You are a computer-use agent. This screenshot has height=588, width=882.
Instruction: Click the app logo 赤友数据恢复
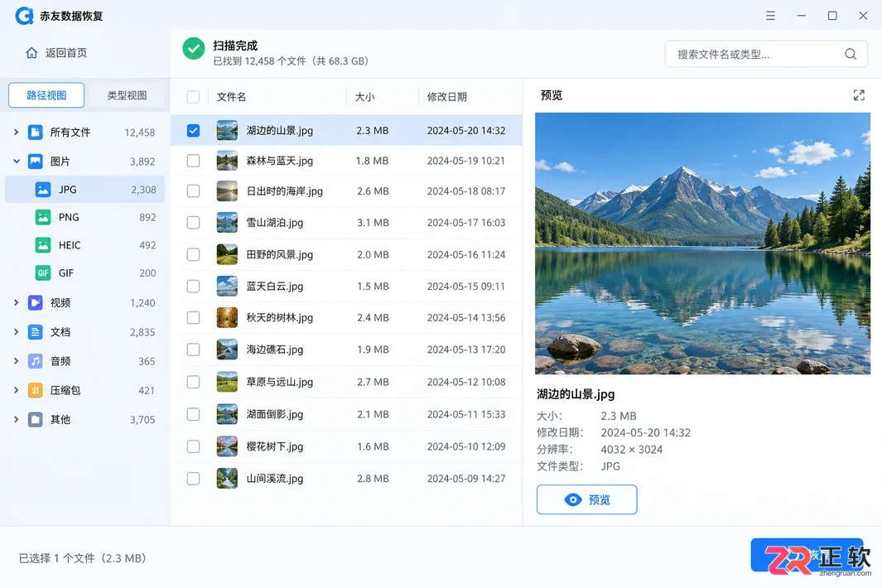(24, 16)
